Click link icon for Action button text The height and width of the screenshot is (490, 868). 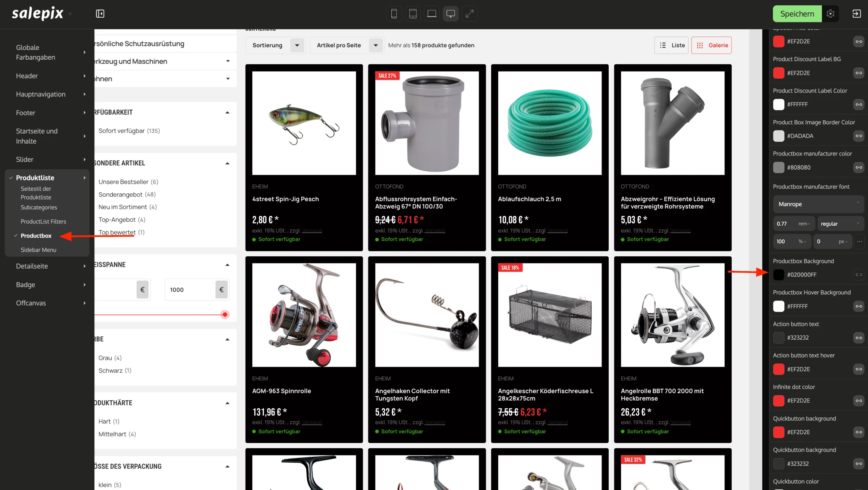pyautogui.click(x=859, y=338)
